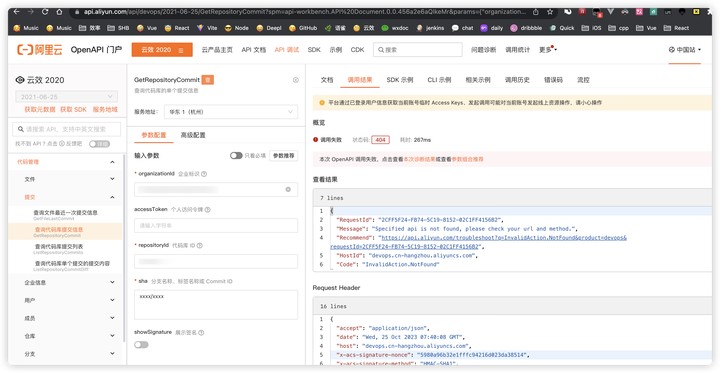Open the GitHub bookmark
The image size is (720, 373).
click(303, 28)
